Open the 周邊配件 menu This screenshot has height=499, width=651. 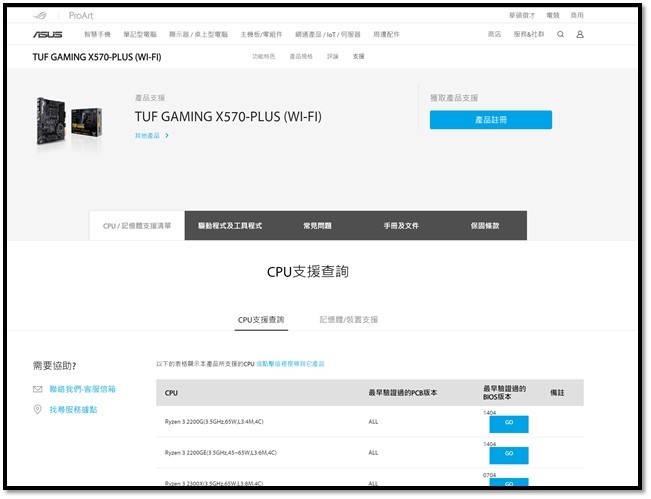pos(386,34)
